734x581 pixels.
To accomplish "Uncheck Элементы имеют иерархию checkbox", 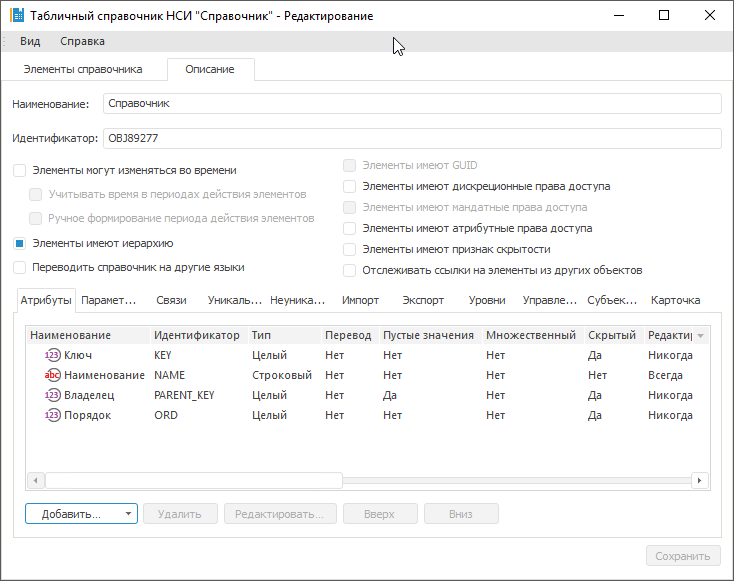I will tap(20, 243).
